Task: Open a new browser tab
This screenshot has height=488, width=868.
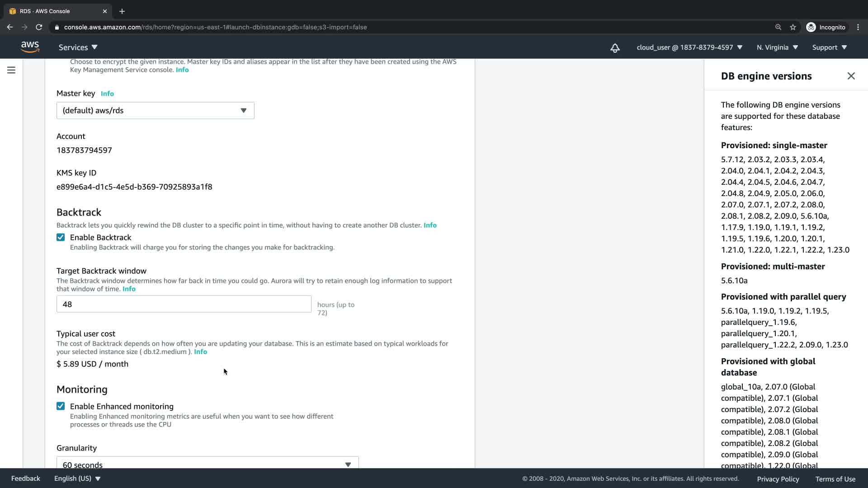Action: (x=122, y=11)
